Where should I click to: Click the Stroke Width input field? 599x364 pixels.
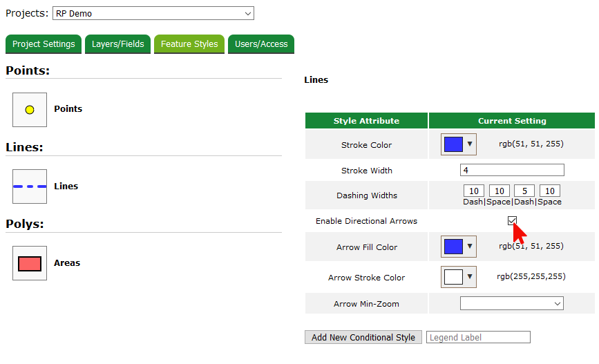(x=512, y=170)
